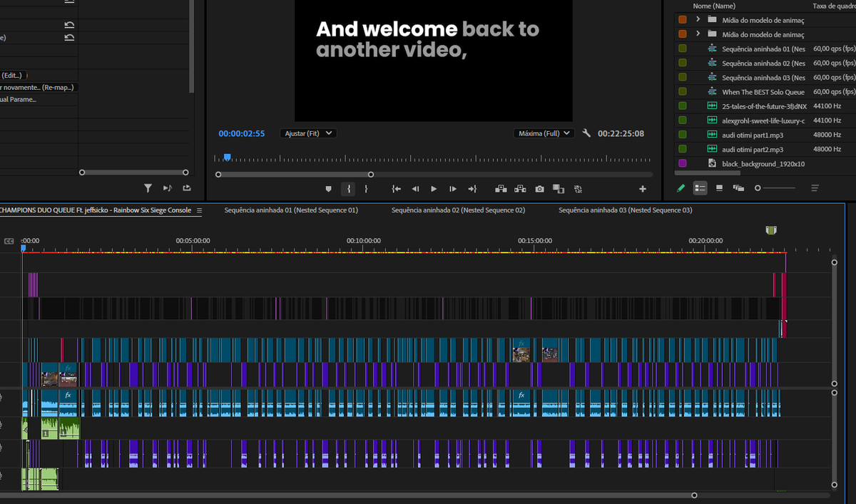The height and width of the screenshot is (504, 856).
Task: Select When The BEST Solo Queue sequence
Action: pos(763,92)
